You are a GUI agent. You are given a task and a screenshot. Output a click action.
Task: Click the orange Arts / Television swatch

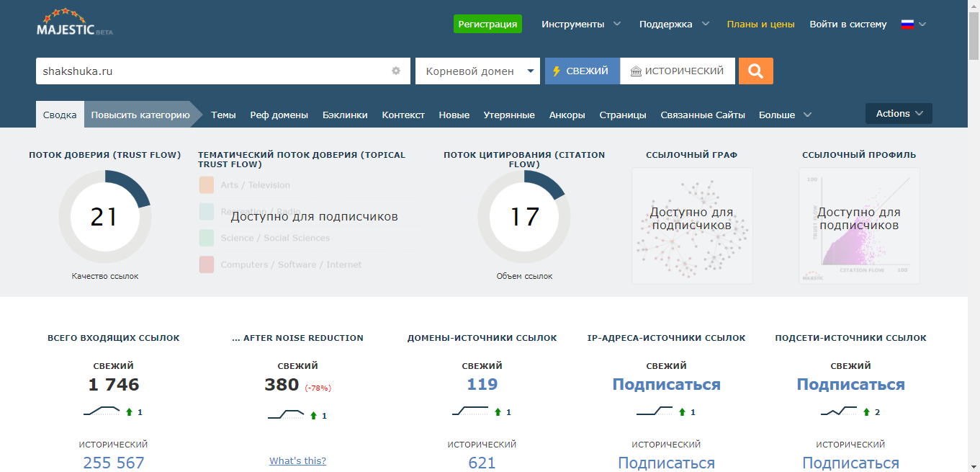207,185
